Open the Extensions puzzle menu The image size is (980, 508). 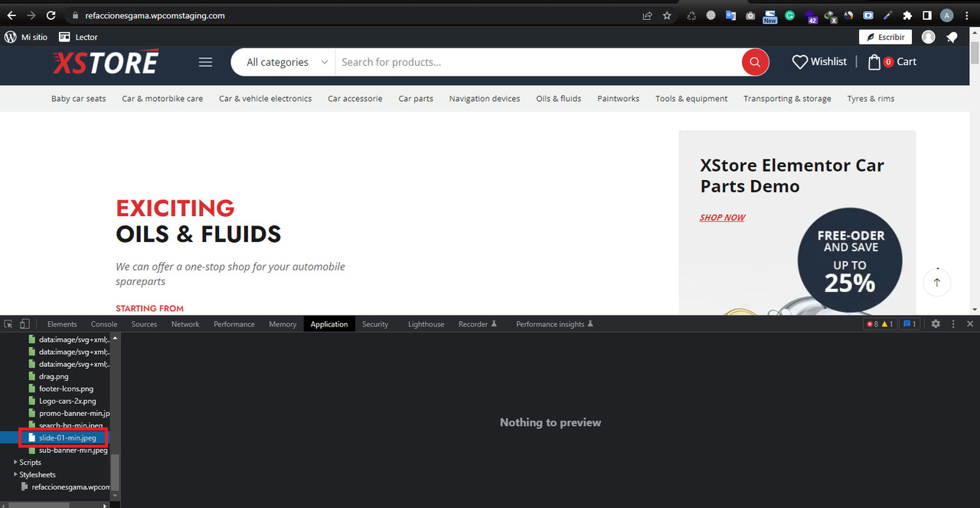pyautogui.click(x=908, y=15)
